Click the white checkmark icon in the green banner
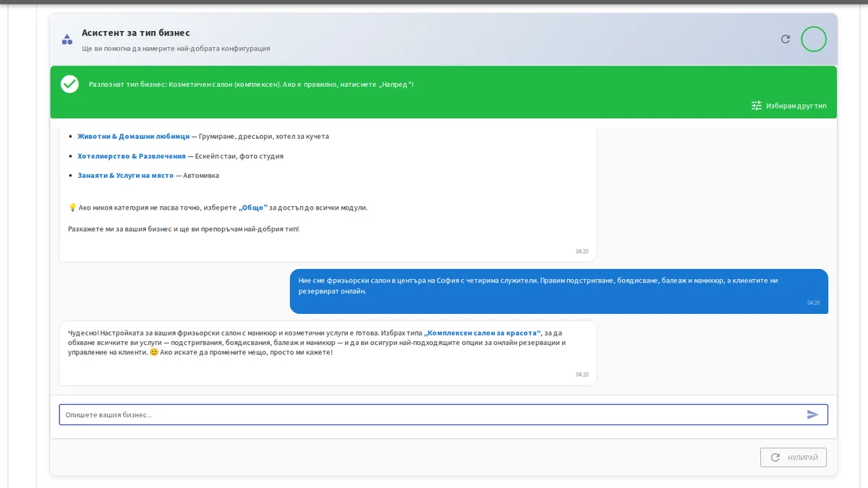The width and height of the screenshot is (868, 488). [69, 84]
